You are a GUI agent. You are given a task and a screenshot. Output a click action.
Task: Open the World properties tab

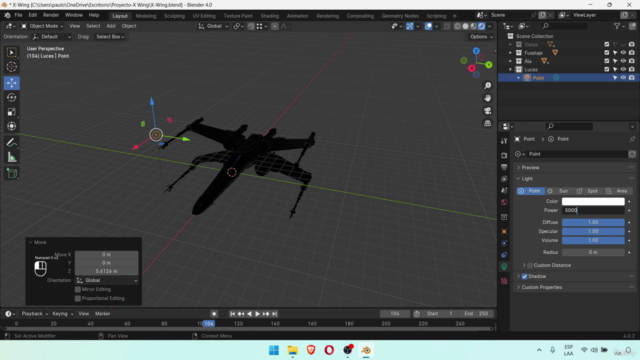504,202
